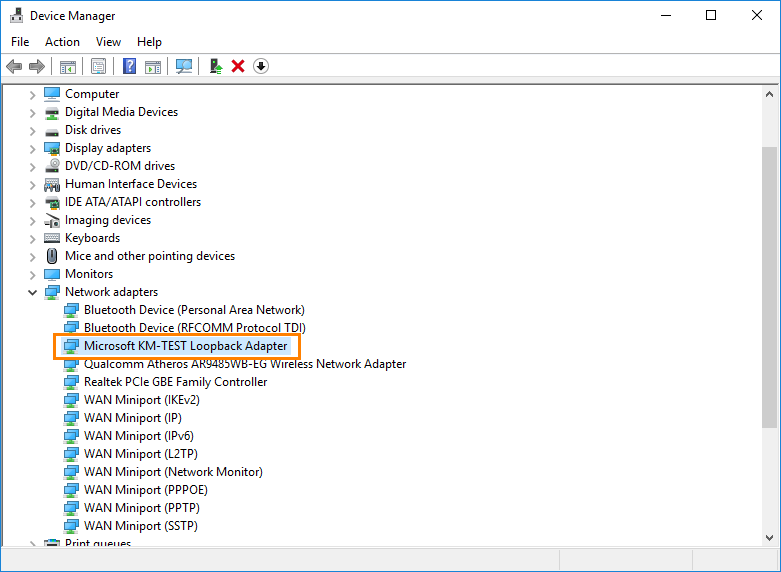Click the Imaging devices icon
The height and width of the screenshot is (572, 781).
pyautogui.click(x=52, y=220)
